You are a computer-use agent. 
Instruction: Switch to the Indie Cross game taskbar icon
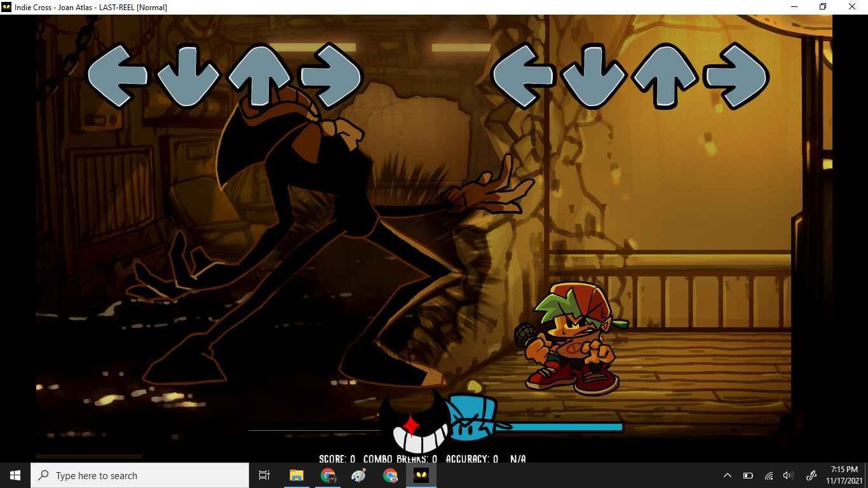(421, 475)
